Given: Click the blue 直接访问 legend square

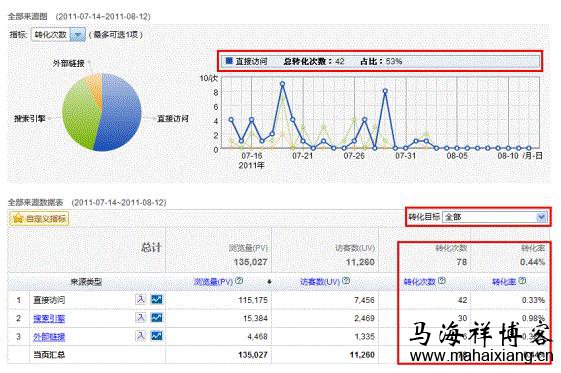Looking at the screenshot, I should [229, 61].
